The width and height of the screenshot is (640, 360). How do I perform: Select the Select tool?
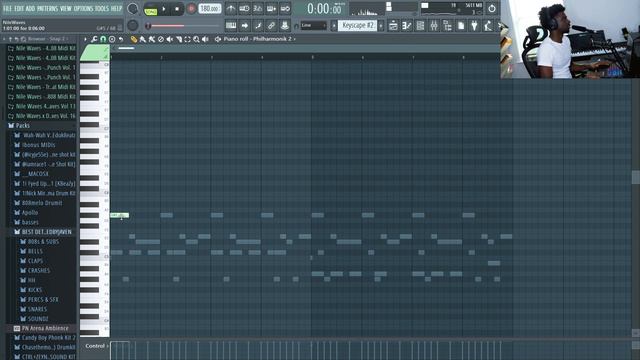coord(187,39)
